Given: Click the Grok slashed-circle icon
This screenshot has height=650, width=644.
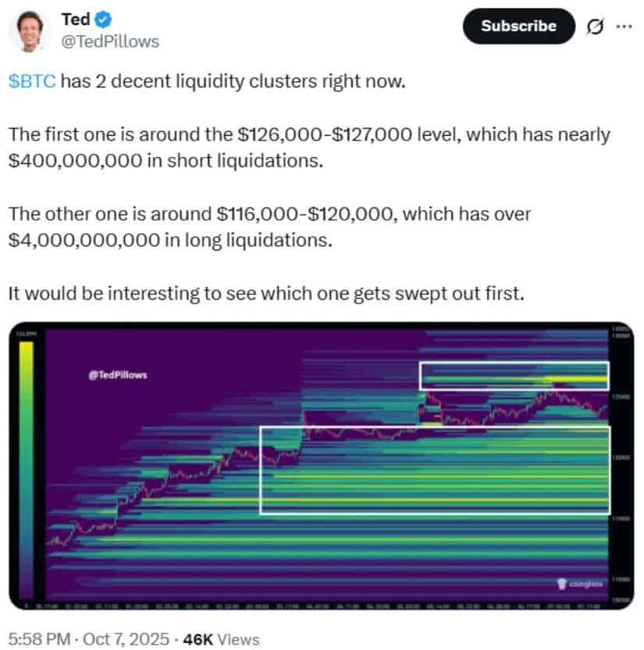Looking at the screenshot, I should tap(595, 27).
